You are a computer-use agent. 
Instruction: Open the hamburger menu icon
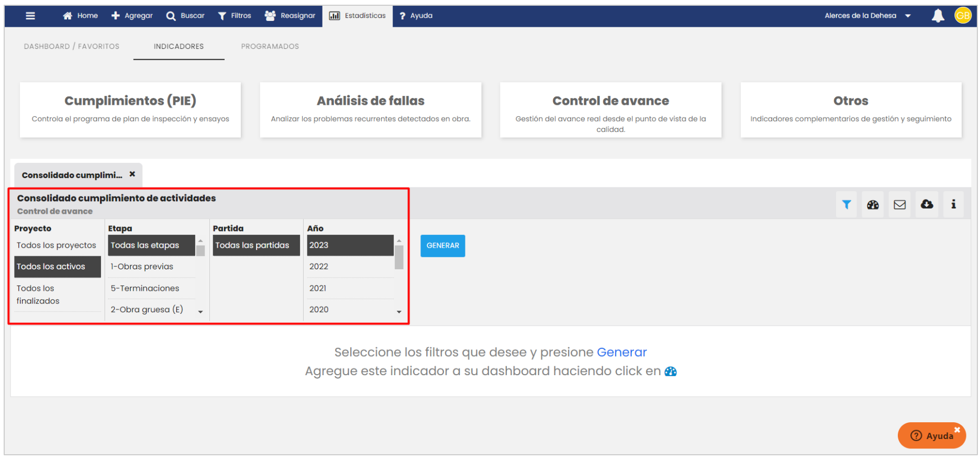(30, 16)
